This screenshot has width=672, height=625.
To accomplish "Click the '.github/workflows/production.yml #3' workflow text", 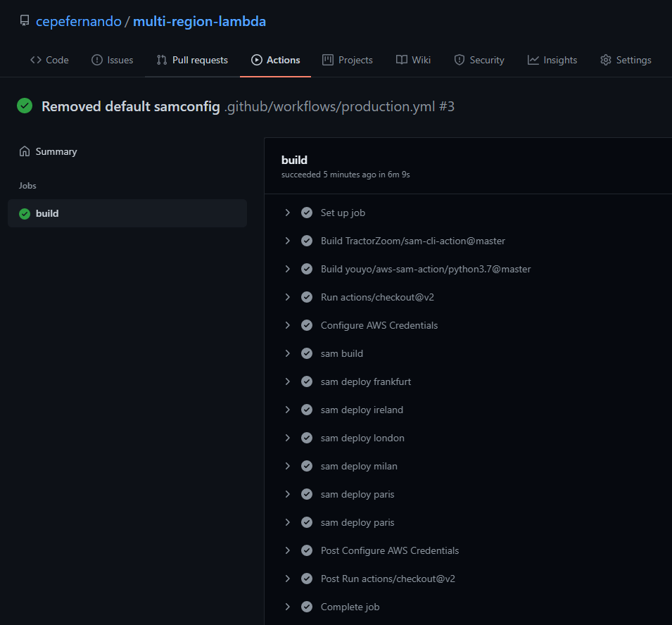I will [x=339, y=106].
